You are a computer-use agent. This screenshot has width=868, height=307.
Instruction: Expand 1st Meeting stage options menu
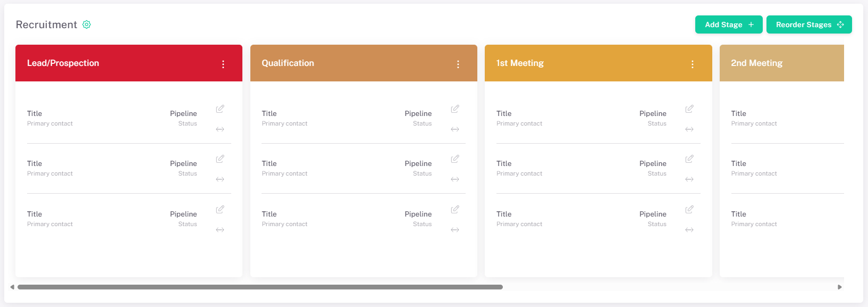[693, 64]
